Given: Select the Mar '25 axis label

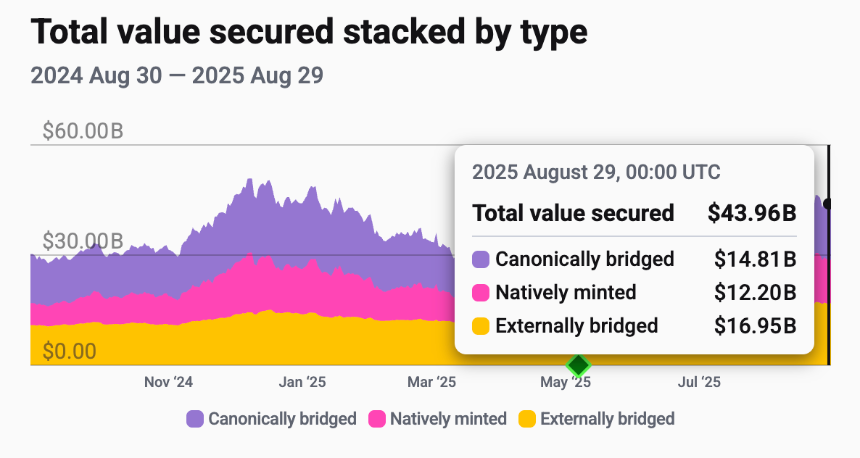Looking at the screenshot, I should [432, 382].
